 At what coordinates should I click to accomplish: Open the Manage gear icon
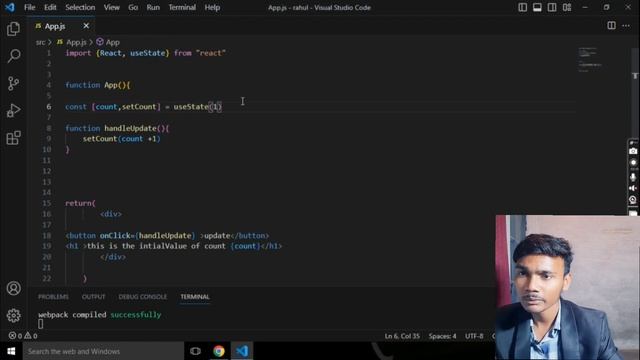[x=13, y=315]
